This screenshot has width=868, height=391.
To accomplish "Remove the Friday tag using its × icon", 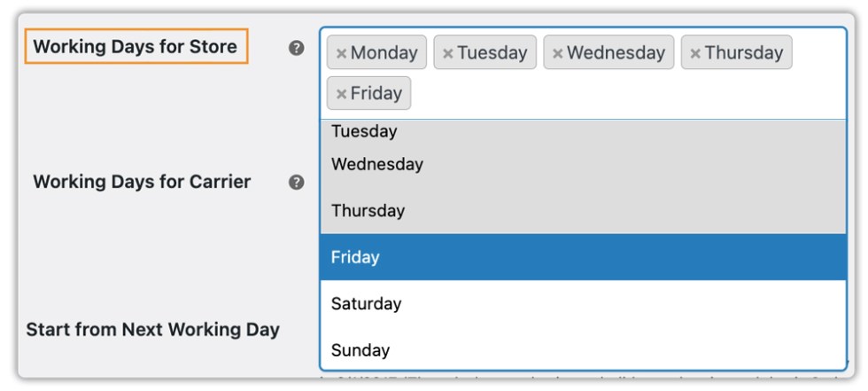I will [341, 94].
